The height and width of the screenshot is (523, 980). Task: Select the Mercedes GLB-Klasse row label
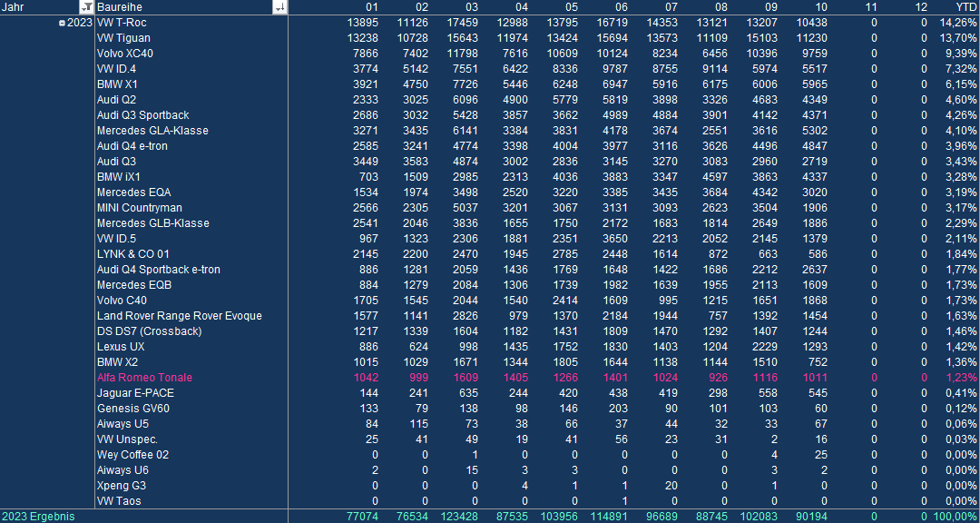click(x=153, y=223)
